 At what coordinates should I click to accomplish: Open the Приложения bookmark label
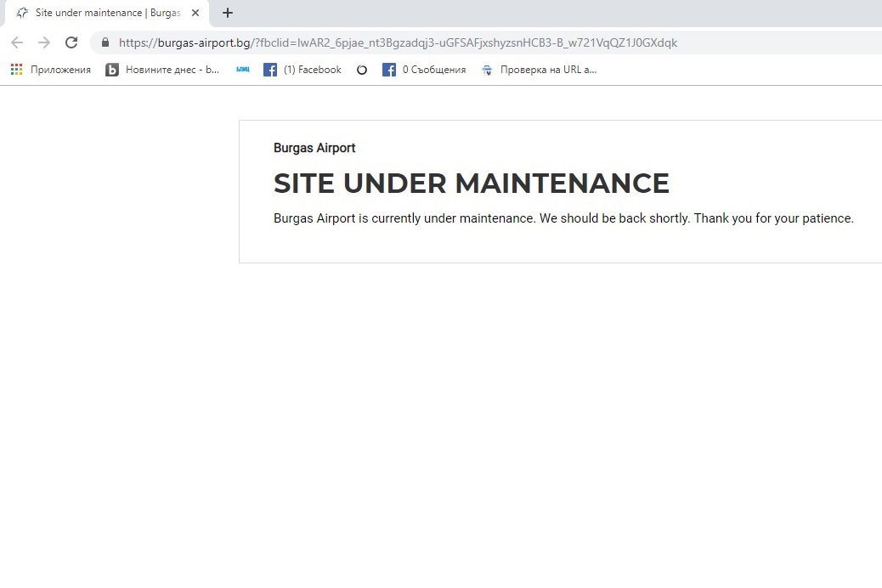click(x=60, y=70)
